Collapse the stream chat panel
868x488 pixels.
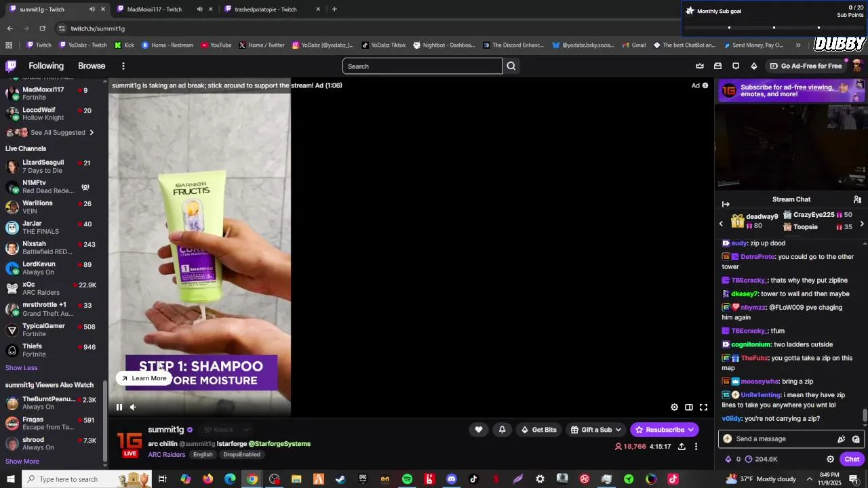coord(726,204)
